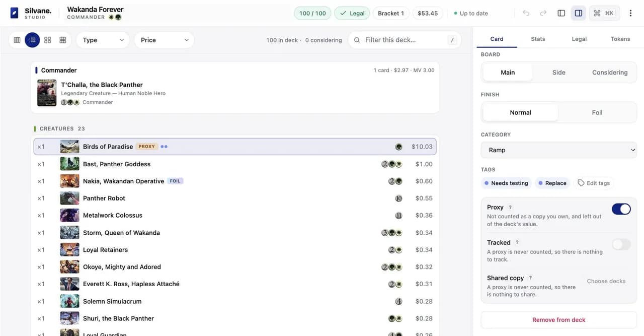This screenshot has width=644, height=336.
Task: Turn off the Proxy switch
Action: click(x=621, y=209)
